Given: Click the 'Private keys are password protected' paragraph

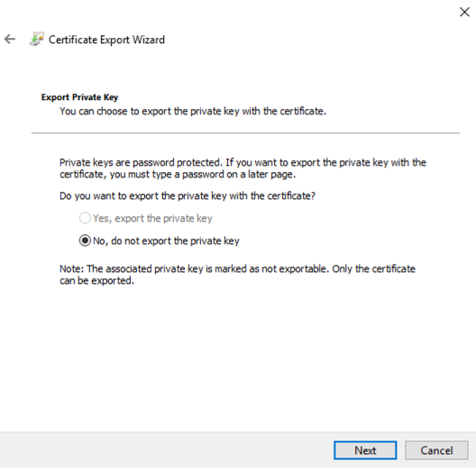Looking at the screenshot, I should [243, 168].
